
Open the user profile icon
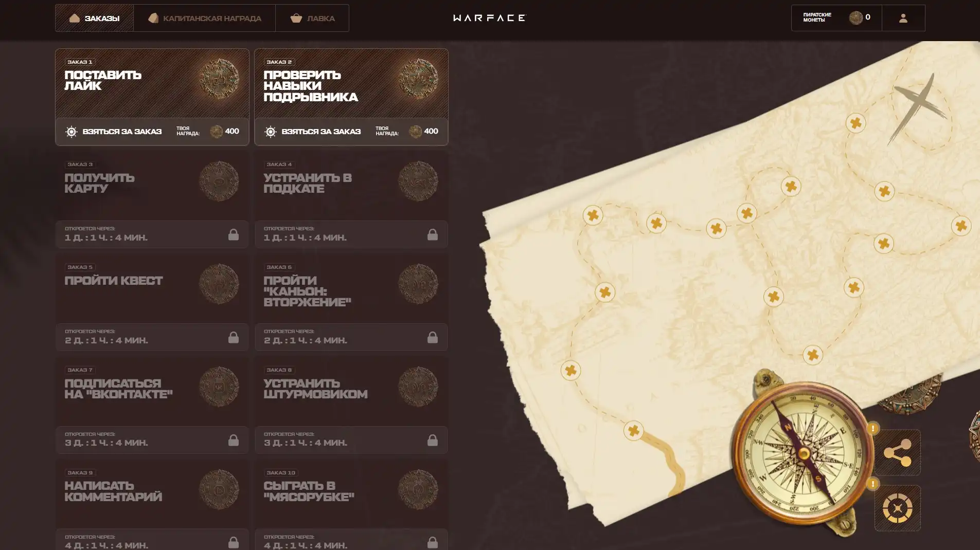point(903,18)
